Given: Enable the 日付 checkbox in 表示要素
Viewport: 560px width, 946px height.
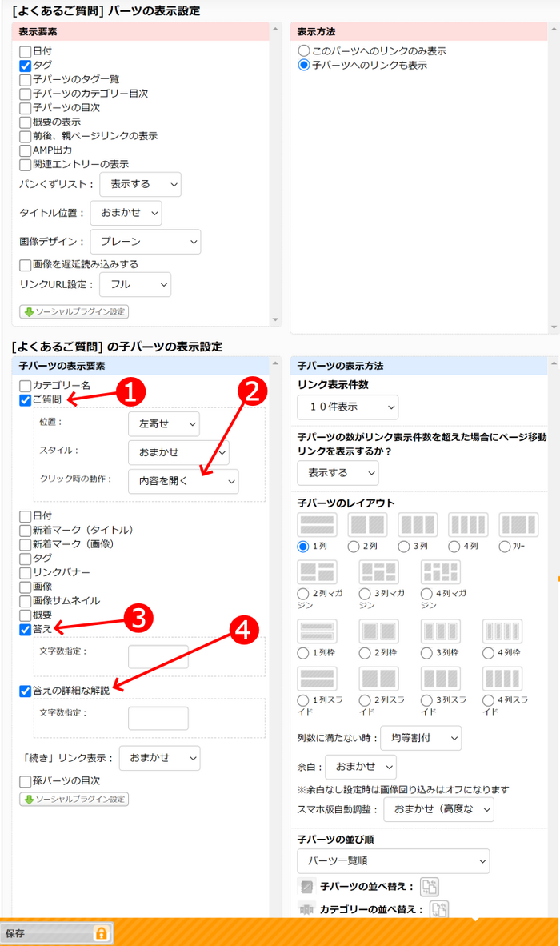Looking at the screenshot, I should pos(25,51).
